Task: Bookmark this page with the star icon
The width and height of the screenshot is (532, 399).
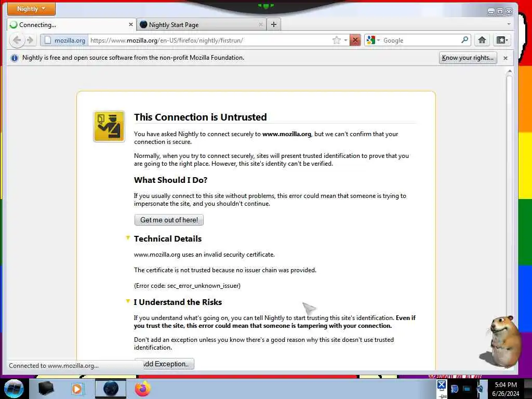Action: (x=336, y=41)
